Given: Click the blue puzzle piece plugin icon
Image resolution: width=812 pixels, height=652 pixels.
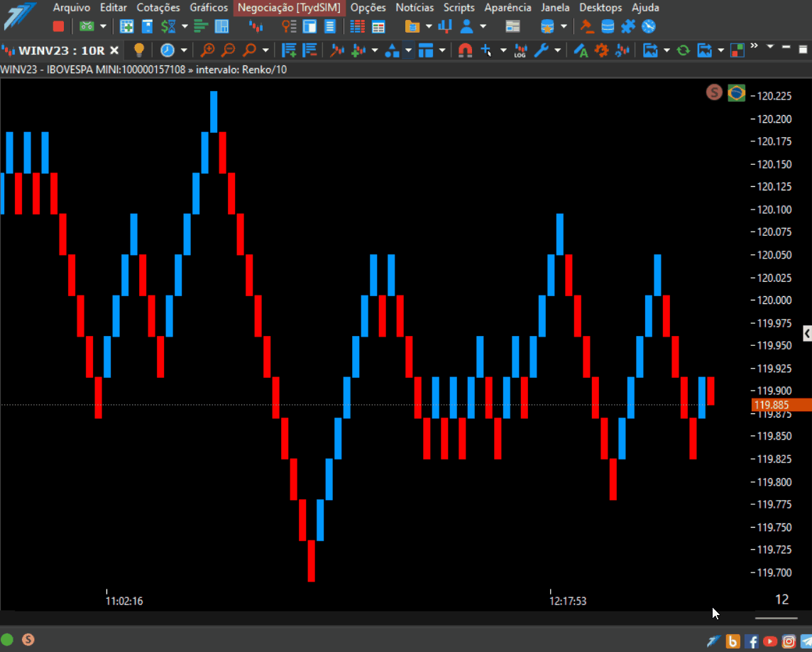Looking at the screenshot, I should 628,26.
